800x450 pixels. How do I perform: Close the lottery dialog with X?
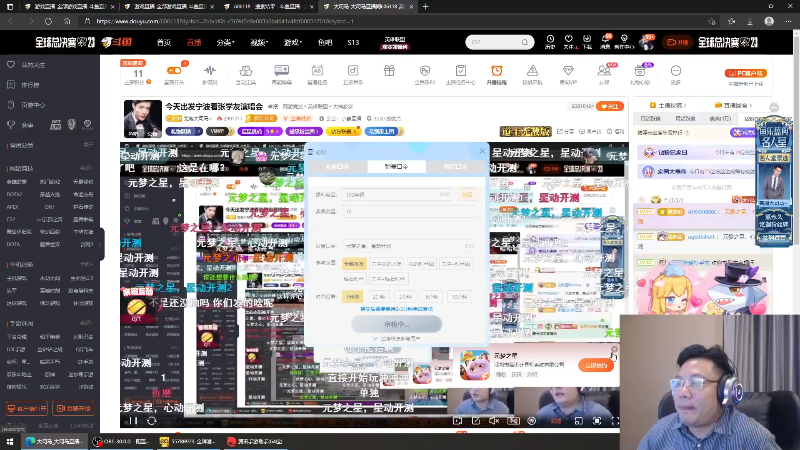coord(482,151)
